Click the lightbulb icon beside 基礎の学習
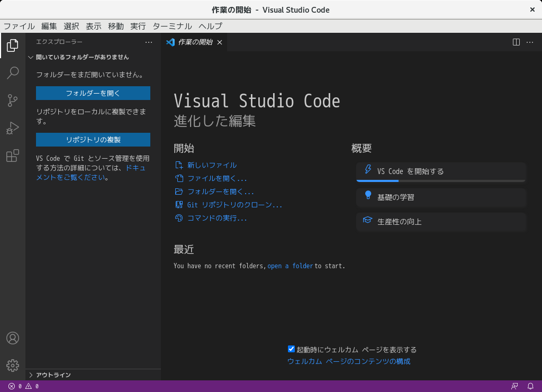542x392 pixels. click(x=368, y=195)
